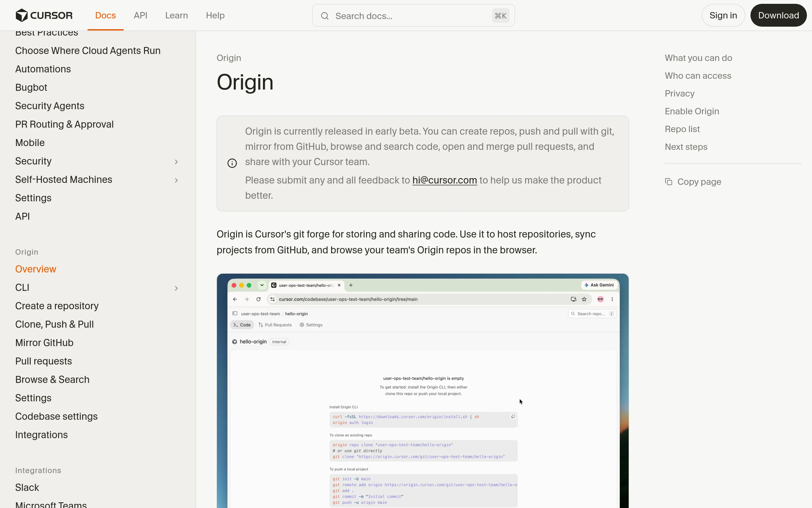Open the Bugbot sidebar page

point(31,87)
